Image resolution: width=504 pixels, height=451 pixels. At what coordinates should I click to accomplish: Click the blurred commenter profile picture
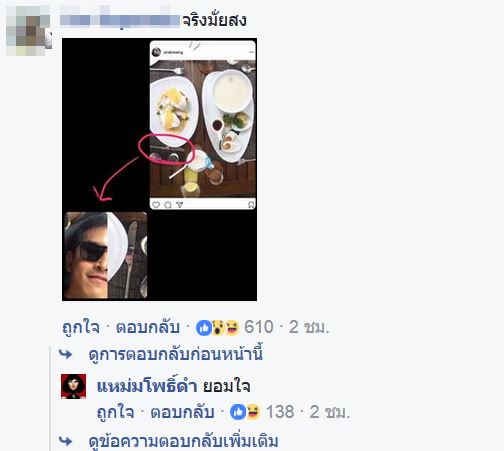[x=29, y=30]
